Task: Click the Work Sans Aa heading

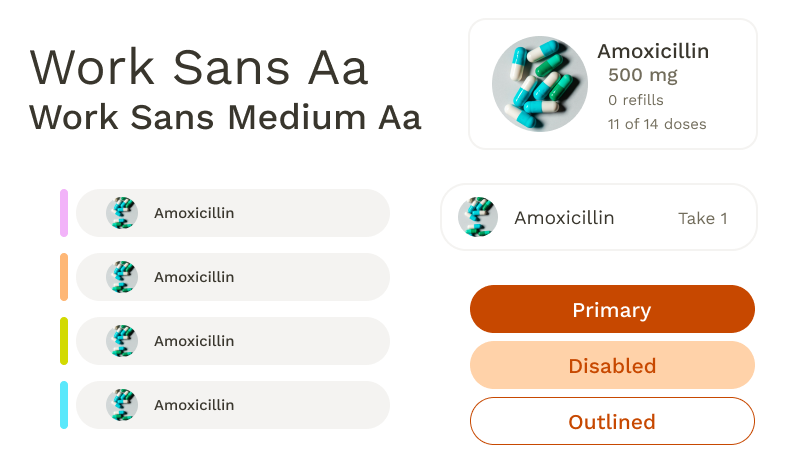Action: [x=199, y=68]
